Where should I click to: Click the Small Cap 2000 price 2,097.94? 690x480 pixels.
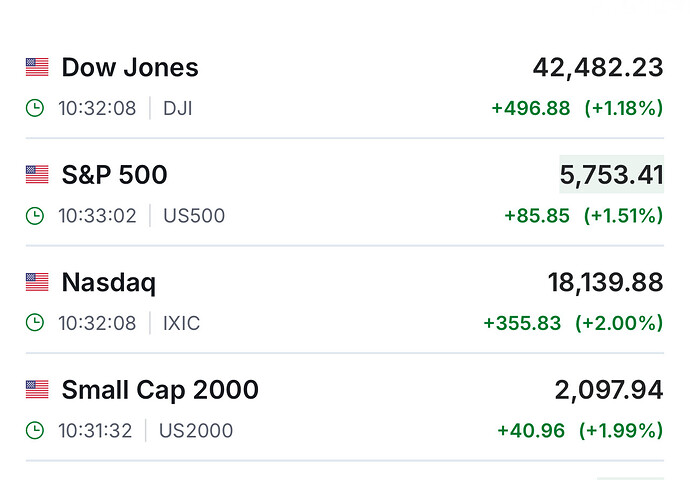(x=609, y=390)
